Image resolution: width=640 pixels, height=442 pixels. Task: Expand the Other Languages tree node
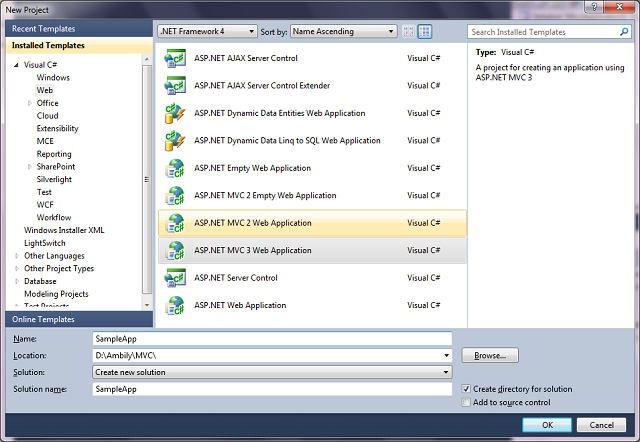click(17, 255)
